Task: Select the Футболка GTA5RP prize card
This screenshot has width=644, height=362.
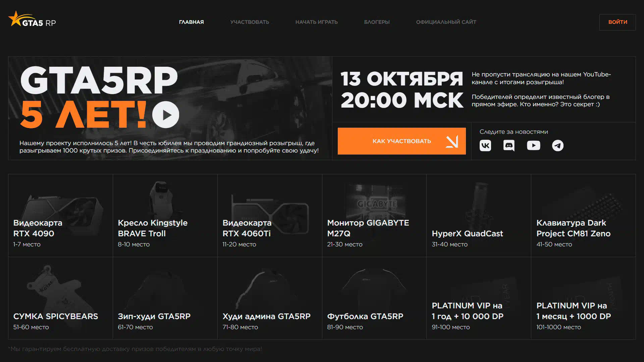Action: pyautogui.click(x=374, y=298)
